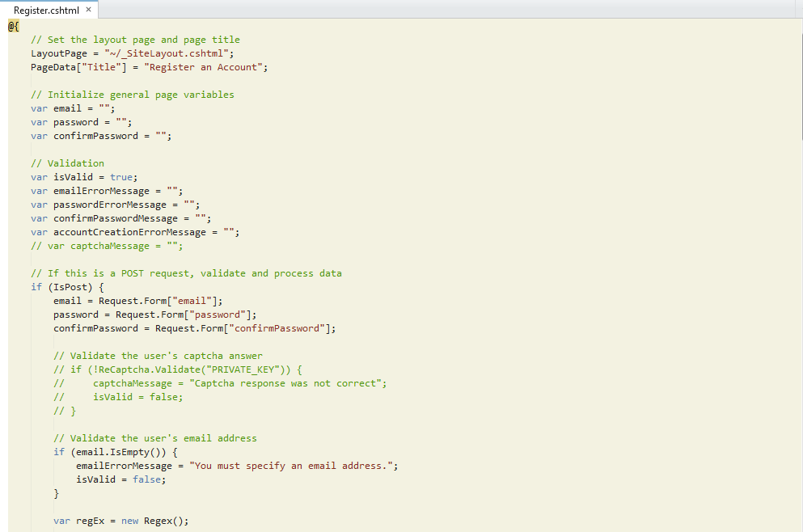Click the commented 'isValid = false;' line
803x532 pixels.
[118, 397]
